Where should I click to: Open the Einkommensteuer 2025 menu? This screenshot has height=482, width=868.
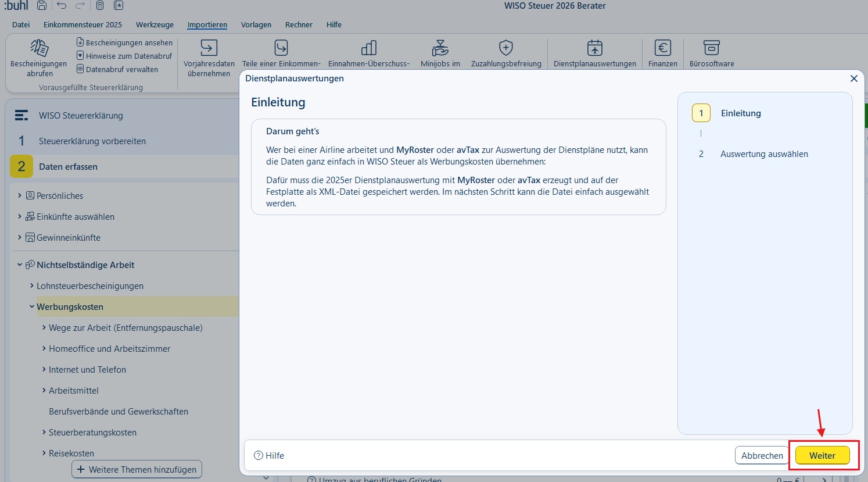83,24
